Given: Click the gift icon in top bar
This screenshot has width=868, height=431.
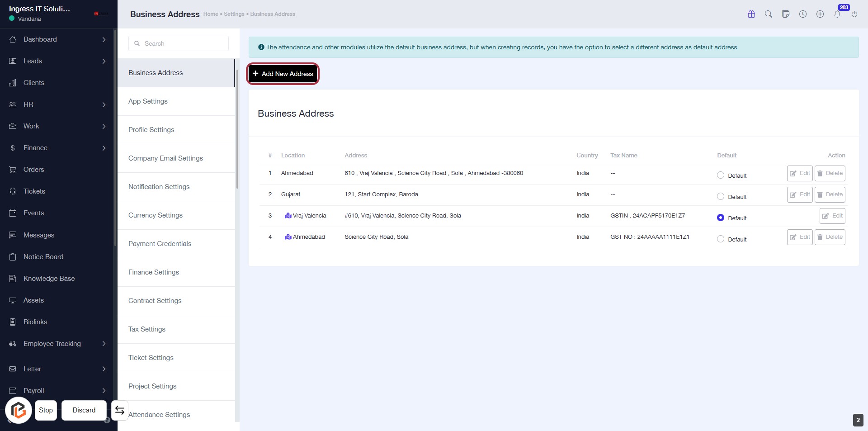Looking at the screenshot, I should [751, 14].
